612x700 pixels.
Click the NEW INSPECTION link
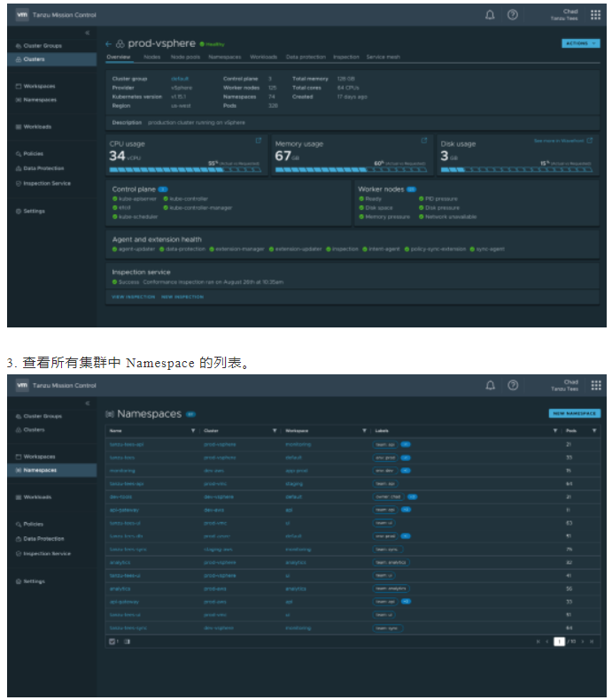pos(182,296)
